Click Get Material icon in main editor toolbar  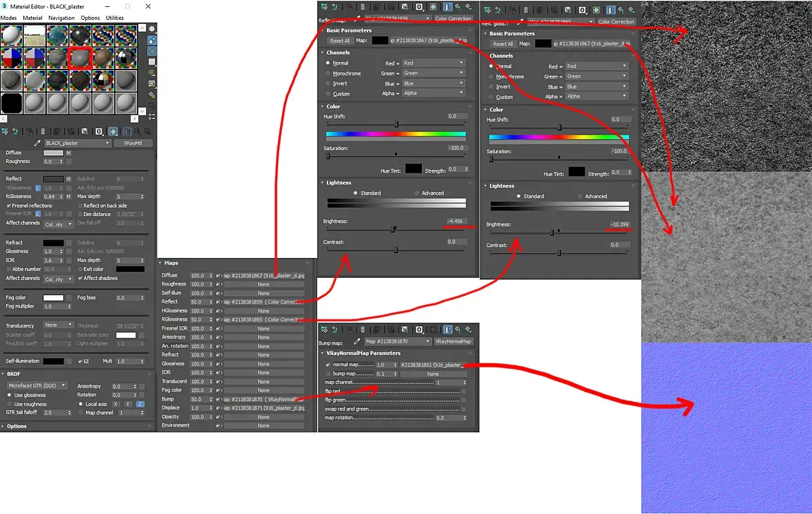6,131
